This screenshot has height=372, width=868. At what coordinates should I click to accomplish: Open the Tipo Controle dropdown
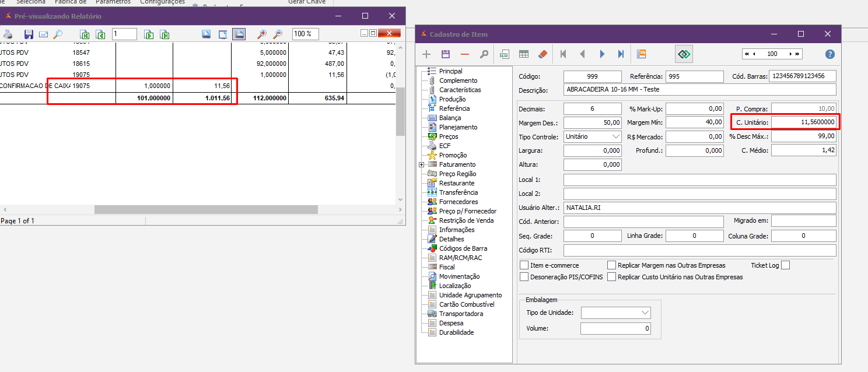[x=615, y=136]
